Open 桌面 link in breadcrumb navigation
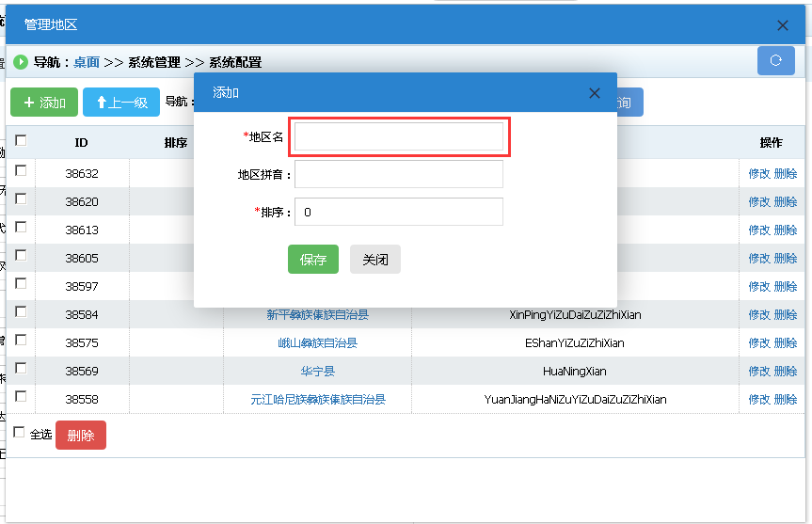 [x=87, y=62]
